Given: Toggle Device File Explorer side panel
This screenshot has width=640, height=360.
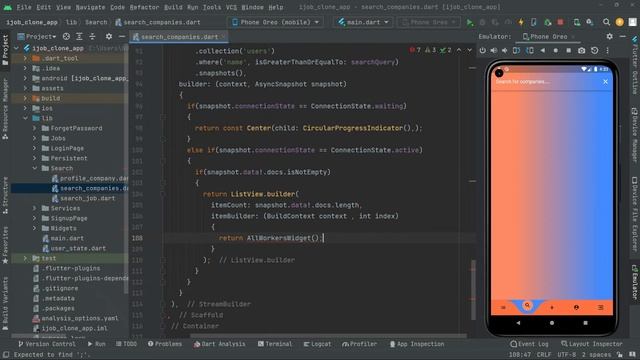Looking at the screenshot, I should point(635,214).
